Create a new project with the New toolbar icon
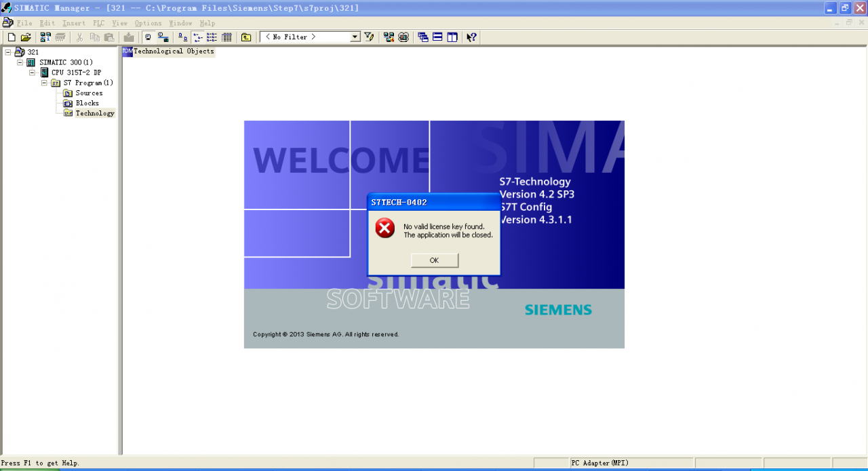The image size is (868, 471). [x=11, y=37]
